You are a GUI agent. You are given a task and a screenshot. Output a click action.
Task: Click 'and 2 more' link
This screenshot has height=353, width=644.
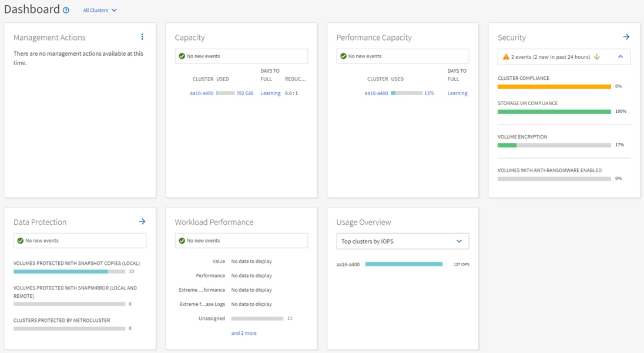(244, 333)
